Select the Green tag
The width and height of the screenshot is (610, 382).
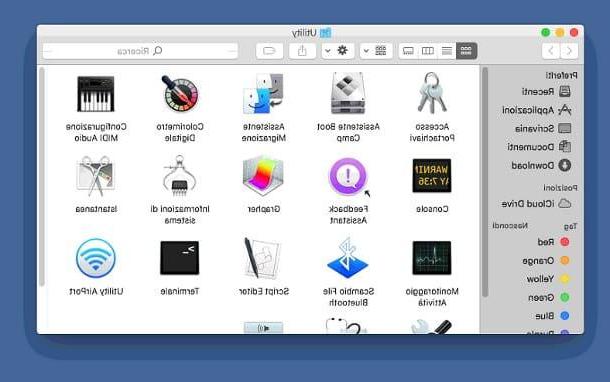point(549,298)
